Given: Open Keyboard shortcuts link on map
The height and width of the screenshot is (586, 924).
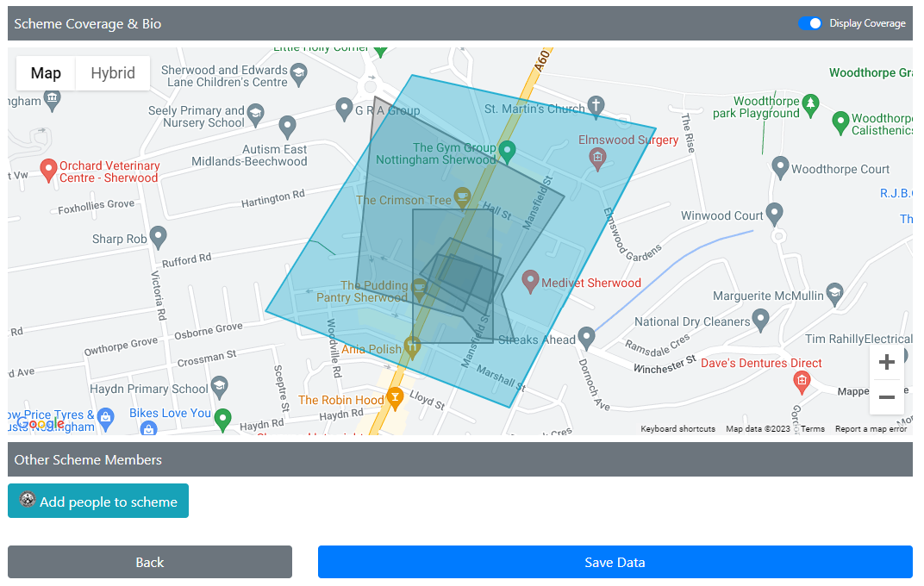Looking at the screenshot, I should tap(677, 429).
